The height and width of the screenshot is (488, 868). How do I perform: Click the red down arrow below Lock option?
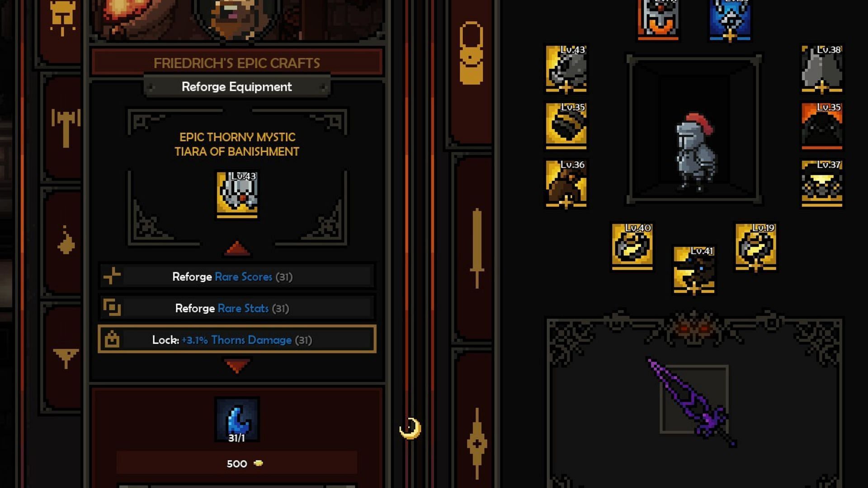click(x=237, y=365)
